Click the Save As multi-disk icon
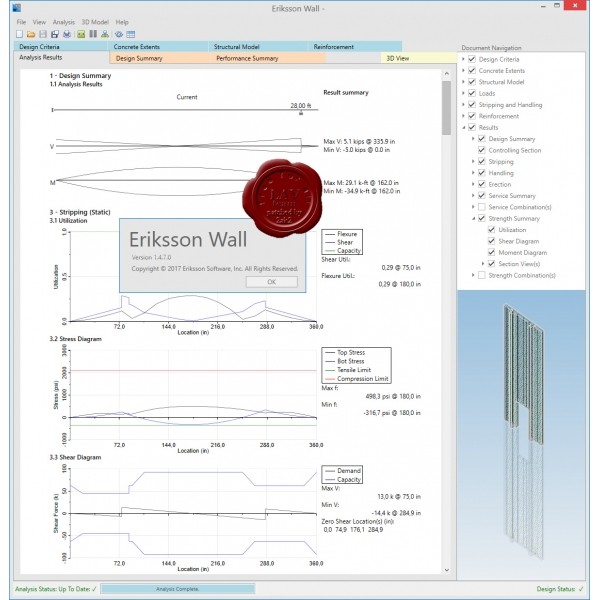600x600 pixels. (x=55, y=34)
